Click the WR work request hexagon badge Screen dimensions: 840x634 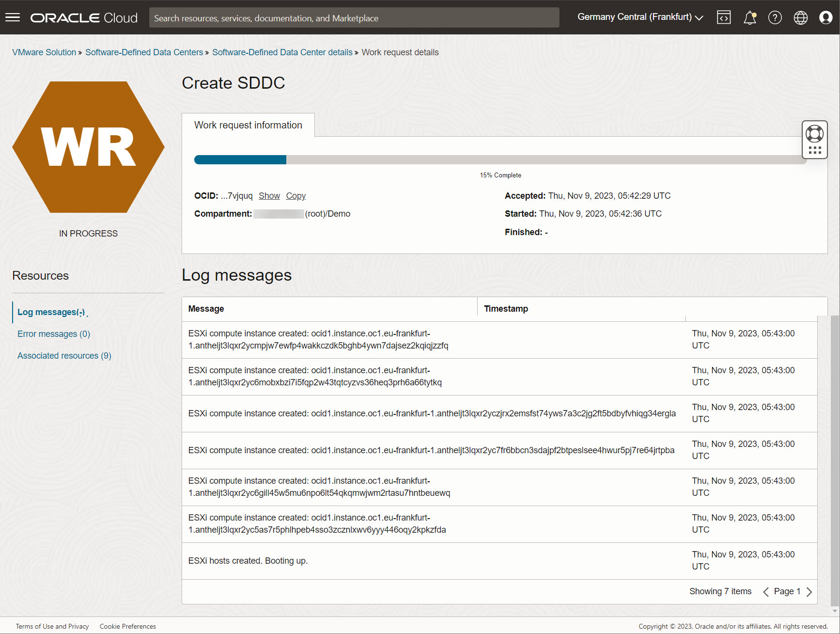click(x=88, y=147)
